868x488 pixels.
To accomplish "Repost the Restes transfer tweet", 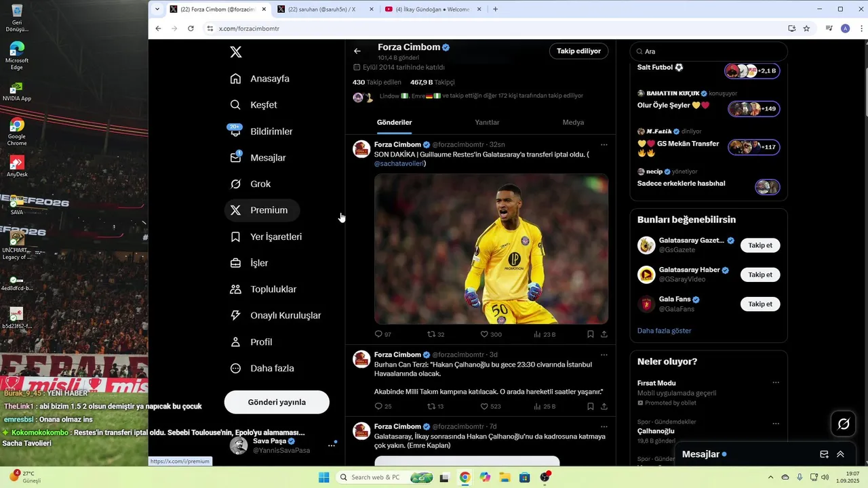I will pos(435,334).
